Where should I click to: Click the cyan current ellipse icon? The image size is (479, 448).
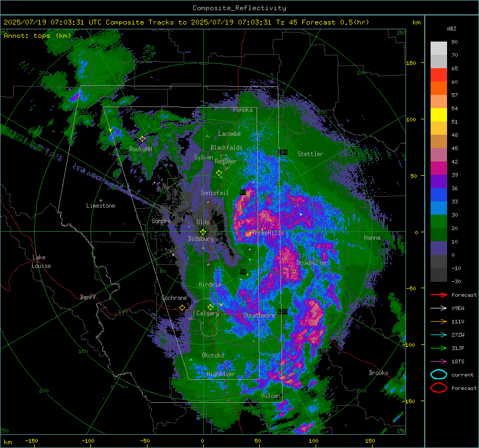pyautogui.click(x=439, y=374)
